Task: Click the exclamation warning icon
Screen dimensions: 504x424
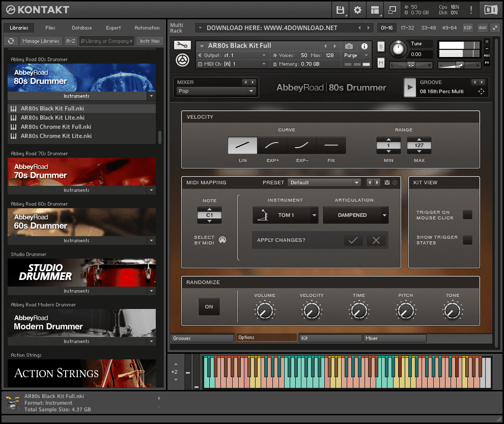Action: (471, 10)
